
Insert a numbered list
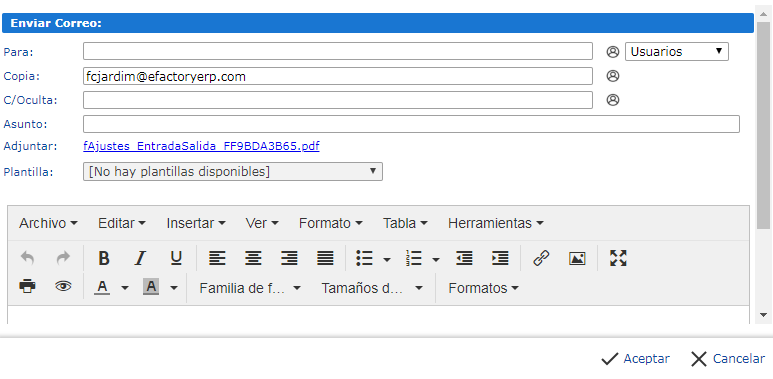[414, 258]
